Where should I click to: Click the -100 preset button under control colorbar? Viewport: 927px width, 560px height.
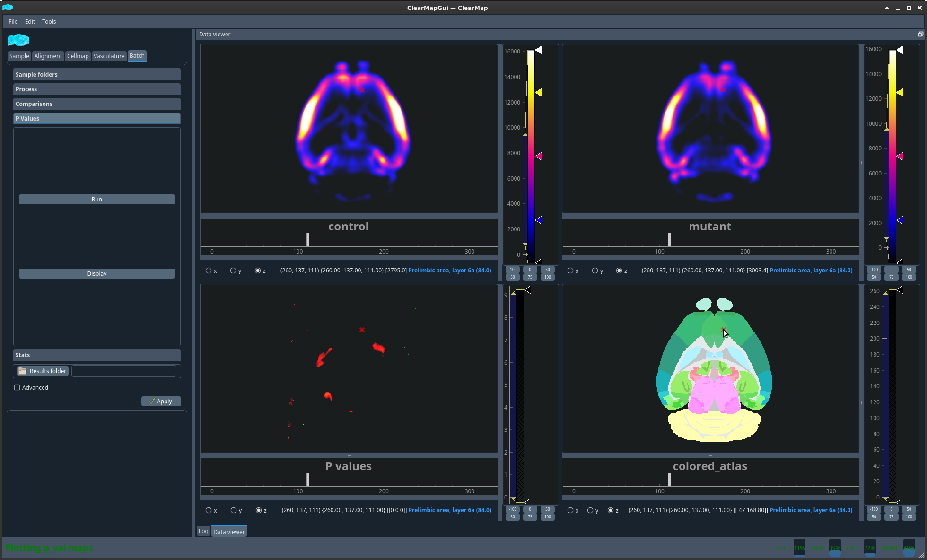click(513, 270)
